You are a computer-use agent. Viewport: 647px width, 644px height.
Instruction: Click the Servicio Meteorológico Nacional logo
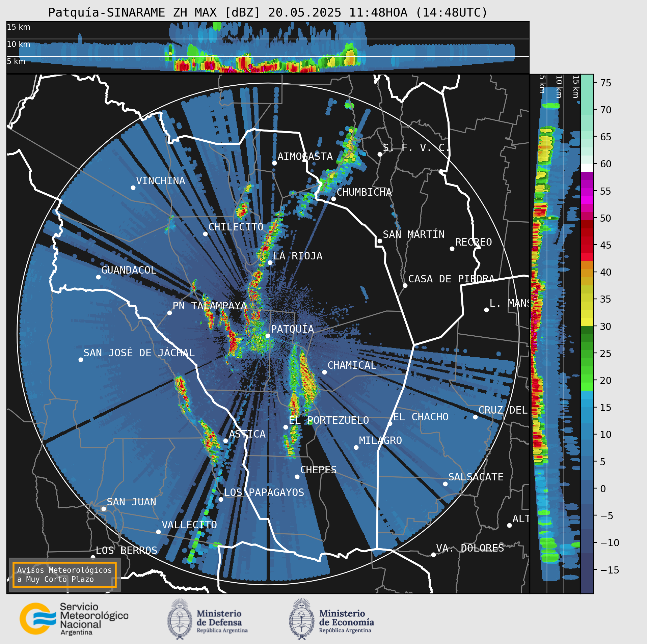pyautogui.click(x=74, y=619)
